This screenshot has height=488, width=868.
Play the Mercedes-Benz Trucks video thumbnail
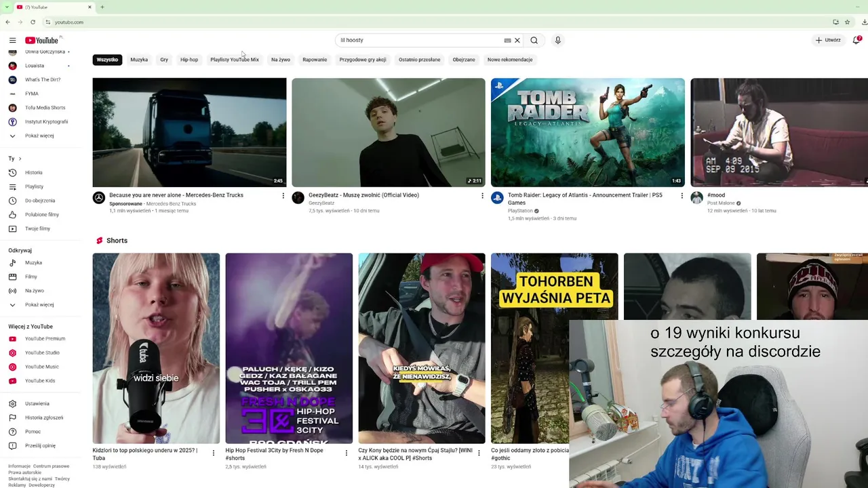[189, 132]
